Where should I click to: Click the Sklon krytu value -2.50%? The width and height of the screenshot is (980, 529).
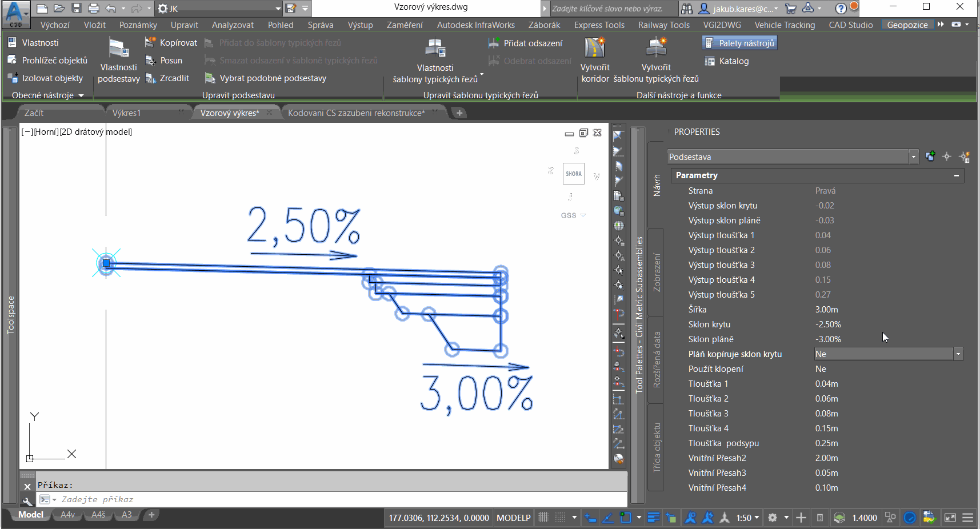point(828,324)
